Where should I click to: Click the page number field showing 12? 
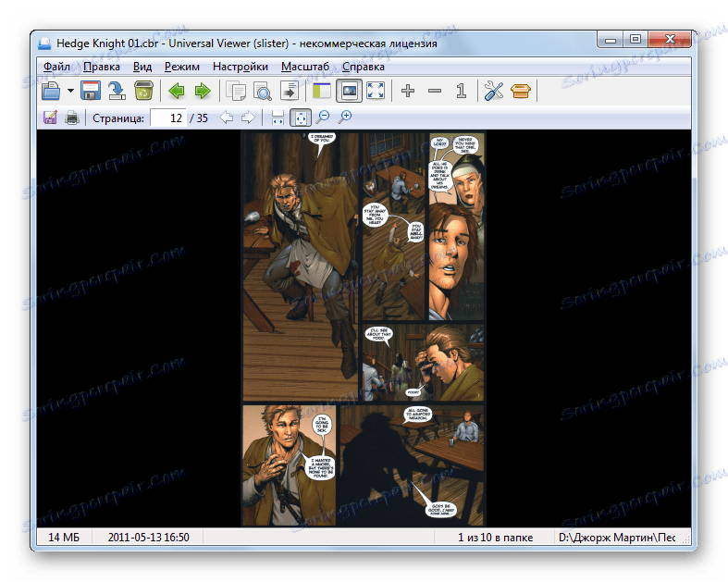coord(168,118)
